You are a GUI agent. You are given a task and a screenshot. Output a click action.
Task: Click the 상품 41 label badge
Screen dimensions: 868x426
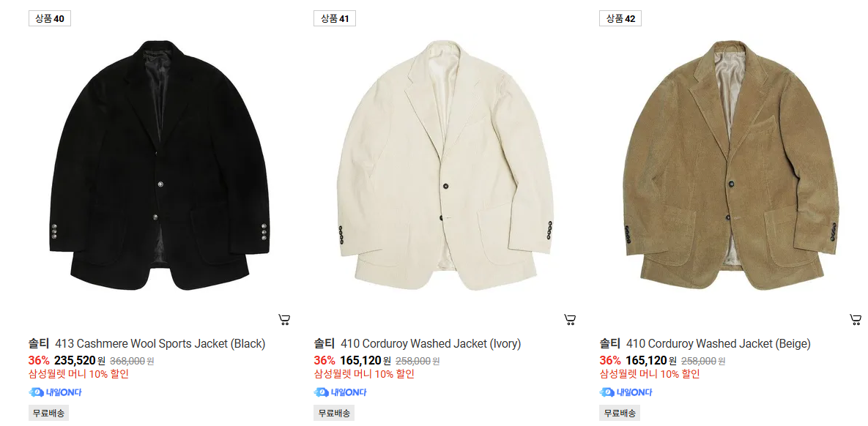point(335,18)
